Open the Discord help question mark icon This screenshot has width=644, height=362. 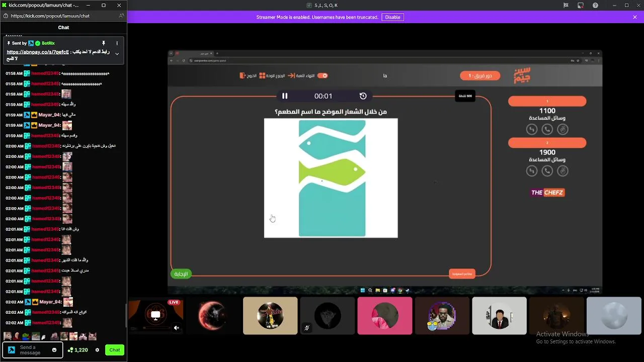[x=596, y=6]
